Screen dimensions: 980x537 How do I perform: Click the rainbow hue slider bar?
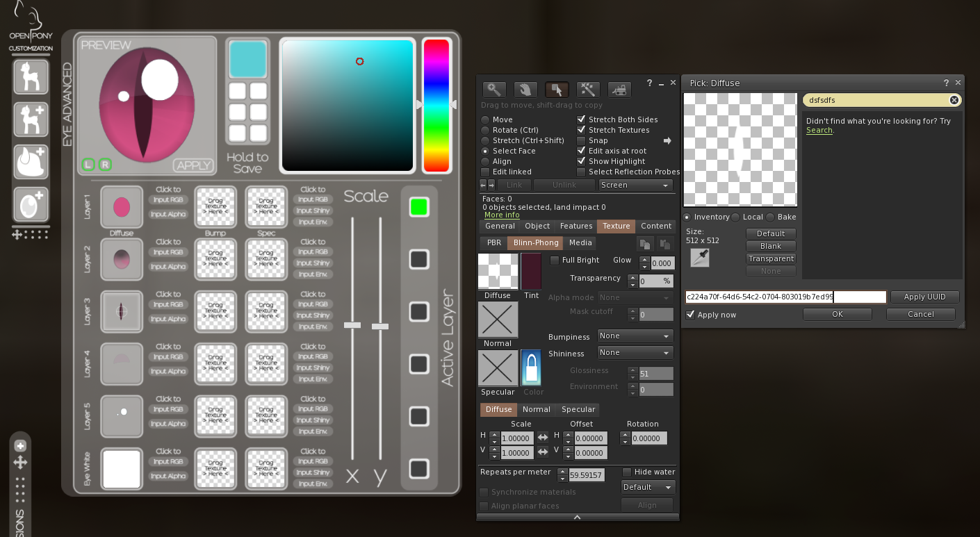coord(436,105)
